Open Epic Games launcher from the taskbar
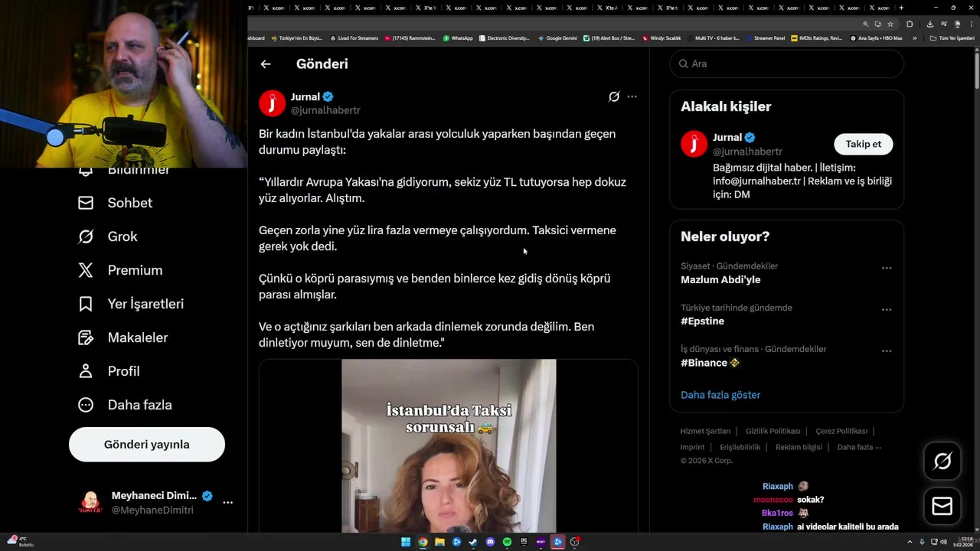This screenshot has height=551, width=980. (524, 542)
